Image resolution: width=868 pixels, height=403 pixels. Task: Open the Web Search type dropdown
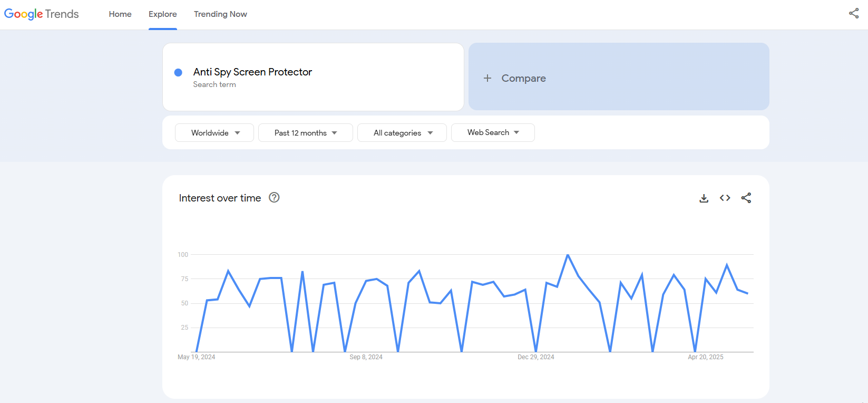[x=493, y=132]
